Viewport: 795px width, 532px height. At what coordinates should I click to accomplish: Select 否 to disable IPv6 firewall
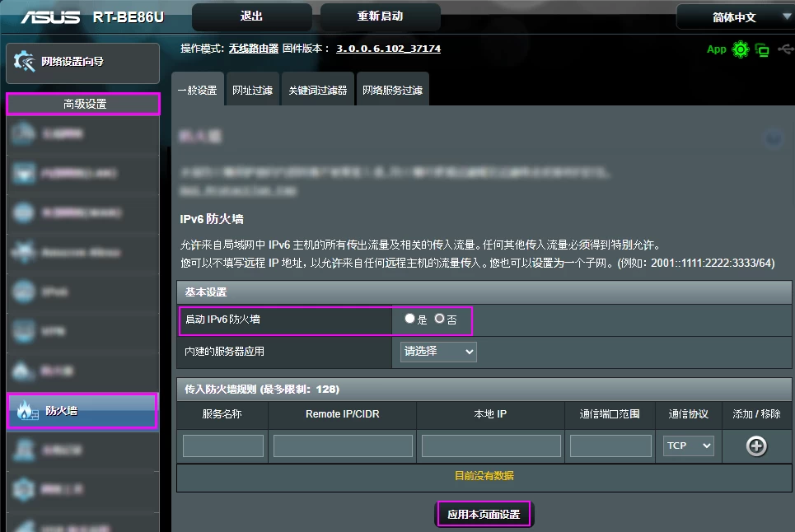point(440,318)
